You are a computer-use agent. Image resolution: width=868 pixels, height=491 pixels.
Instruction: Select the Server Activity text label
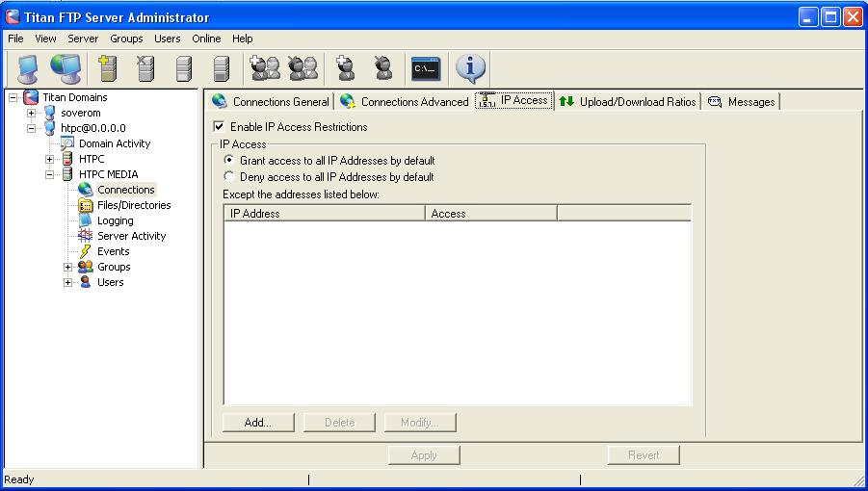pyautogui.click(x=132, y=236)
